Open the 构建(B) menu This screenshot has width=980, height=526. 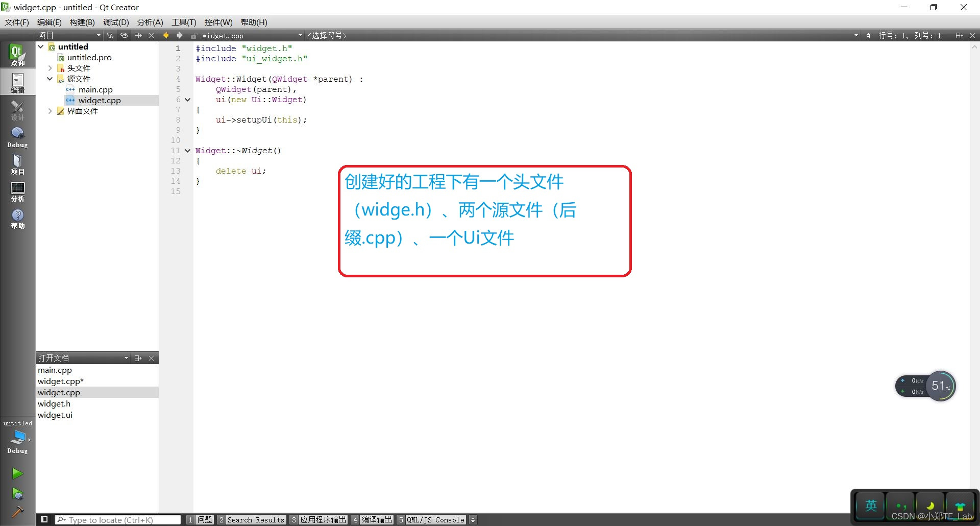pos(82,22)
